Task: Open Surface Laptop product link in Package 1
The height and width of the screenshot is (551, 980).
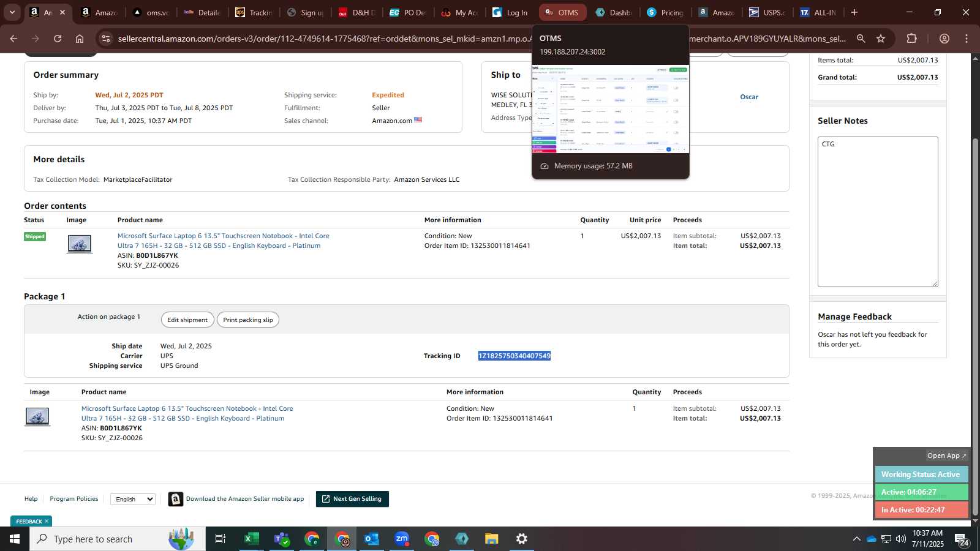Action: point(187,413)
